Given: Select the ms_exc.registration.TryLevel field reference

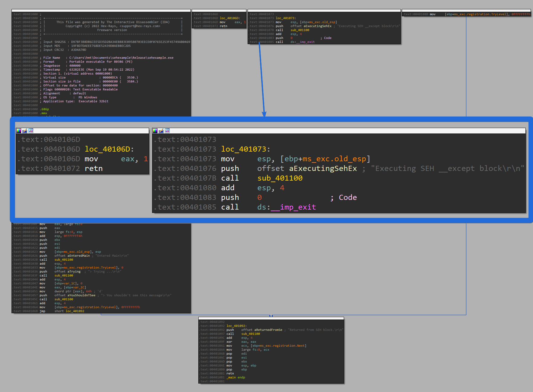Looking at the screenshot, I should pyautogui.click(x=90, y=267).
